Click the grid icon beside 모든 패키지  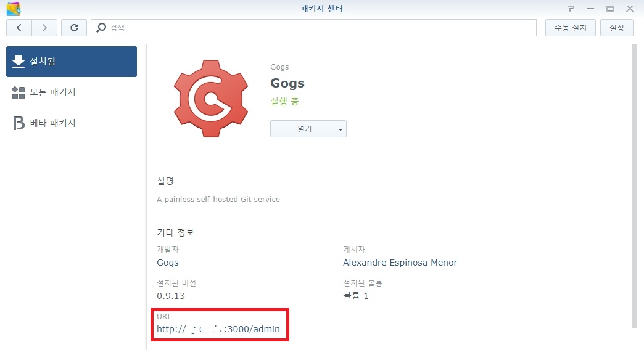click(19, 92)
